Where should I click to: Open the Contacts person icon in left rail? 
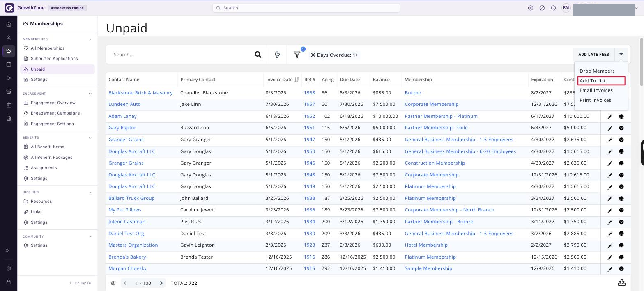9,38
